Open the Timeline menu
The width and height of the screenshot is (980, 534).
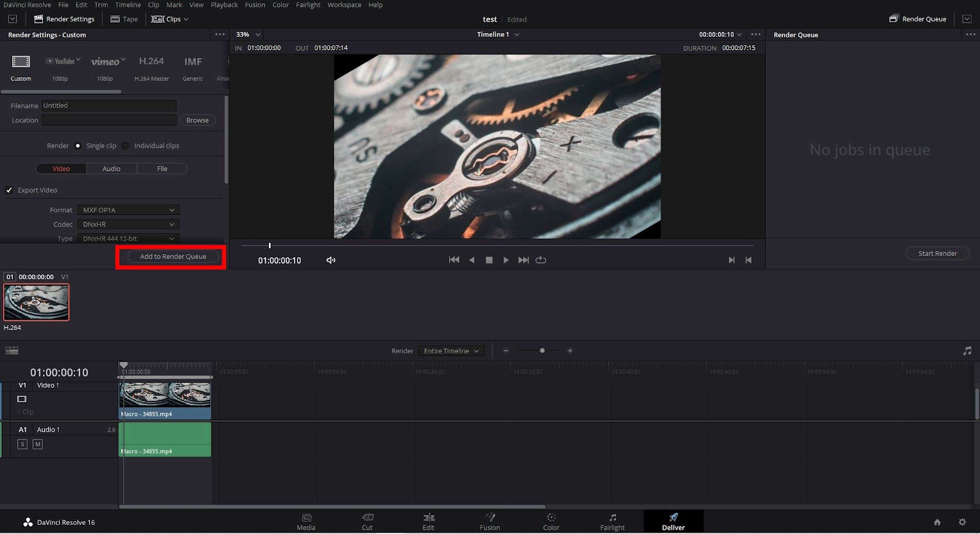point(128,5)
